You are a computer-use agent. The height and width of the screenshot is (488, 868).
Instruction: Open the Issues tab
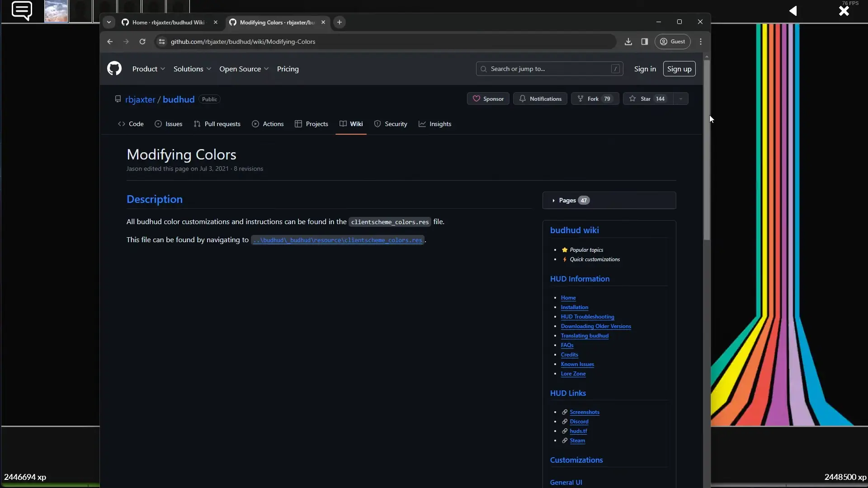coord(169,124)
